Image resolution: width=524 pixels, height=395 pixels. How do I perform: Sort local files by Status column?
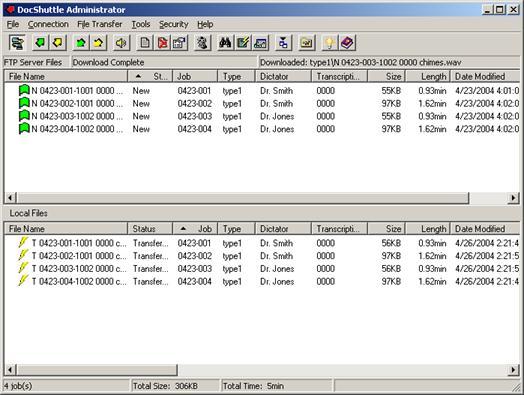[x=150, y=229]
